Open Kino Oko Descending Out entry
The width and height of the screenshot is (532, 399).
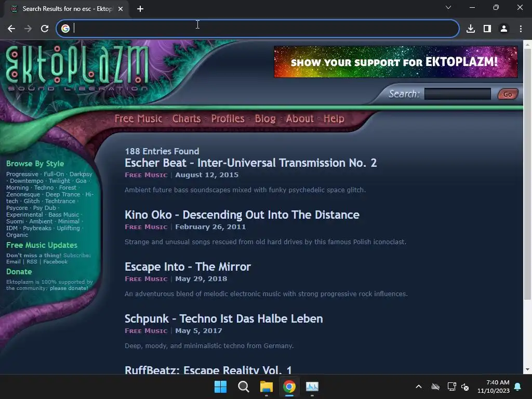[242, 215]
